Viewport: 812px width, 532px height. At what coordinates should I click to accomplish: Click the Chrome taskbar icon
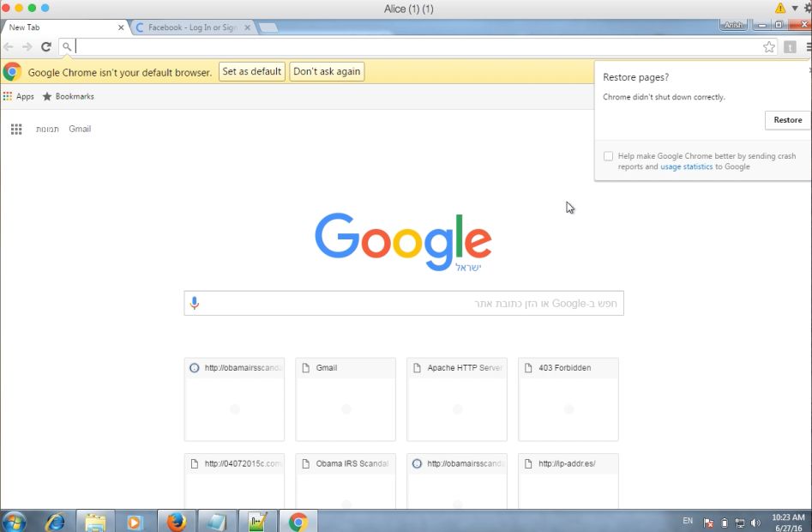click(x=298, y=522)
